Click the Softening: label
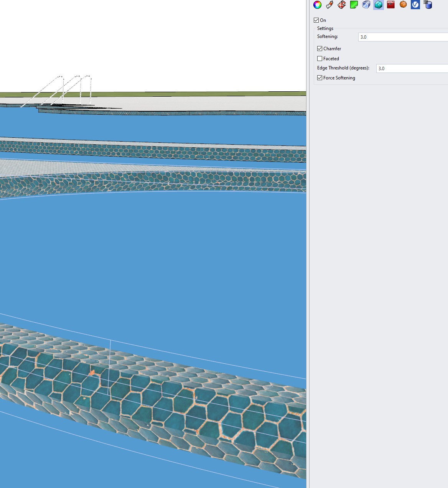Image resolution: width=448 pixels, height=488 pixels. pyautogui.click(x=328, y=37)
